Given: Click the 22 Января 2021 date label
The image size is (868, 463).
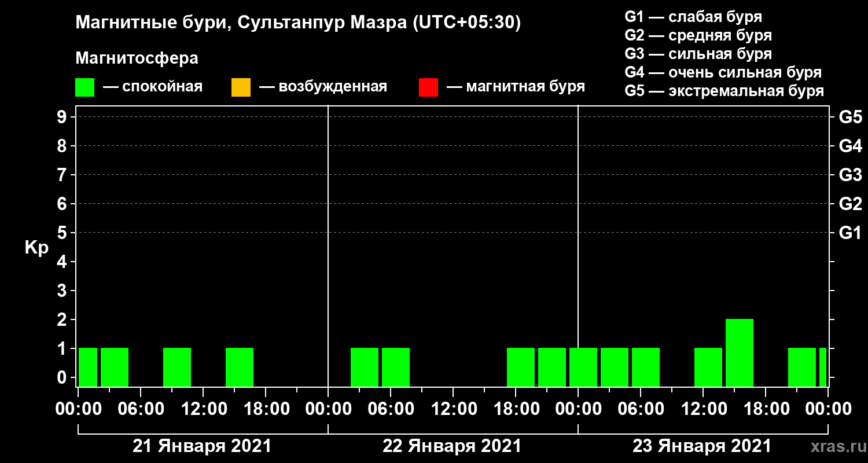Looking at the screenshot, I should 452,446.
